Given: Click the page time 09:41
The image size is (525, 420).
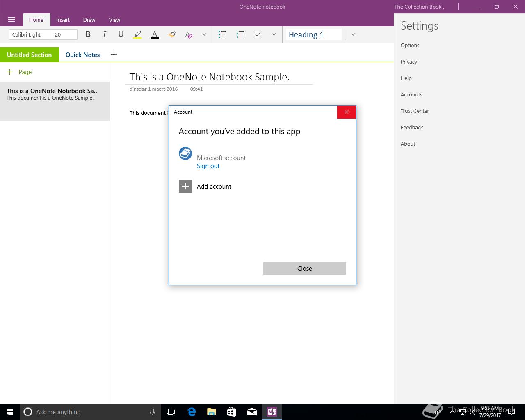Looking at the screenshot, I should coord(196,89).
